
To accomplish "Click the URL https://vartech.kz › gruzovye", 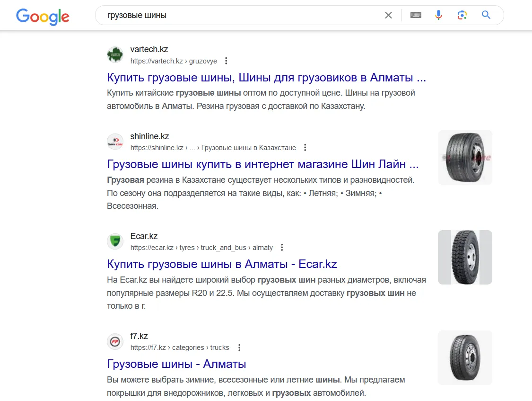I will (x=174, y=61).
